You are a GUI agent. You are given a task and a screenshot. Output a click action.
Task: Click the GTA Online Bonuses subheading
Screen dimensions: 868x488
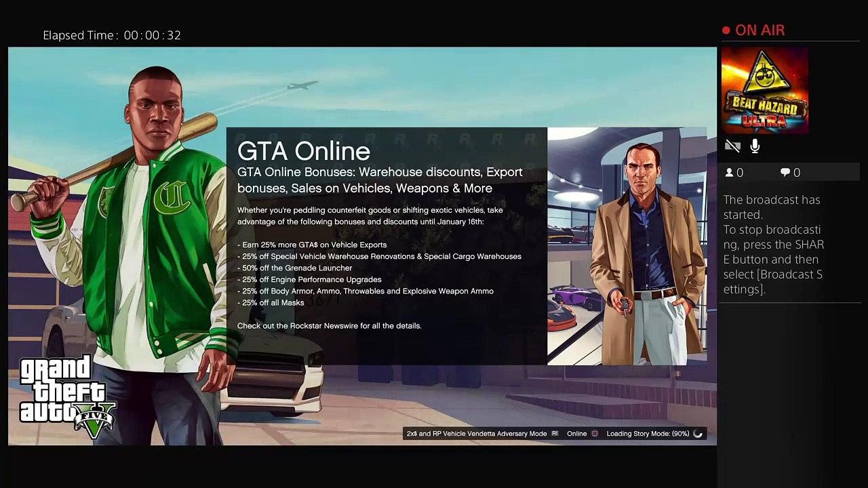pos(380,180)
